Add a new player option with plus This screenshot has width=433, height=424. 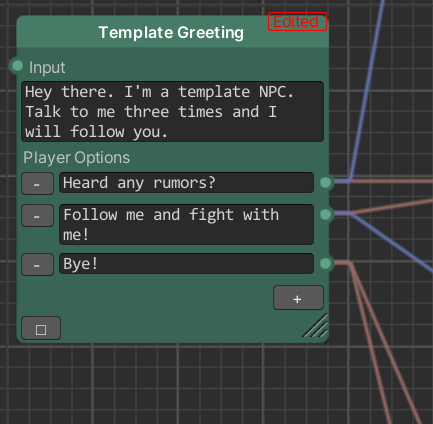point(298,298)
